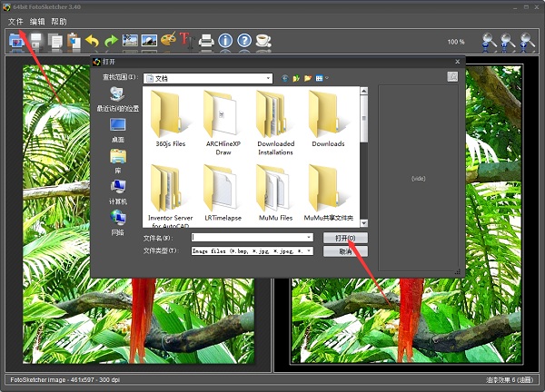Click the redo green arrow icon
The width and height of the screenshot is (545, 392).
click(x=111, y=41)
